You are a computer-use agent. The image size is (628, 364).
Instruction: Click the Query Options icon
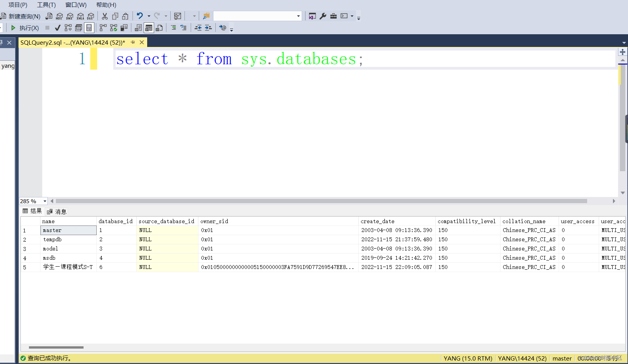[x=79, y=28]
